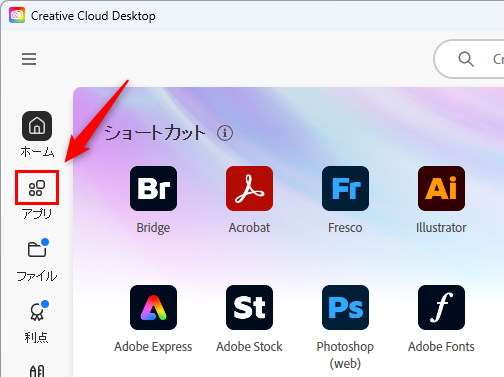
Task: Click the Fresco text label
Action: coord(345,228)
